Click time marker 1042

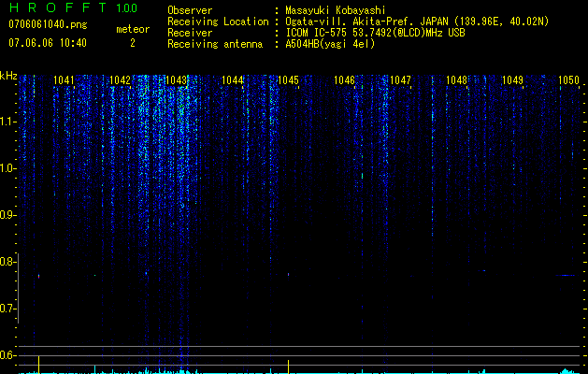click(x=120, y=79)
